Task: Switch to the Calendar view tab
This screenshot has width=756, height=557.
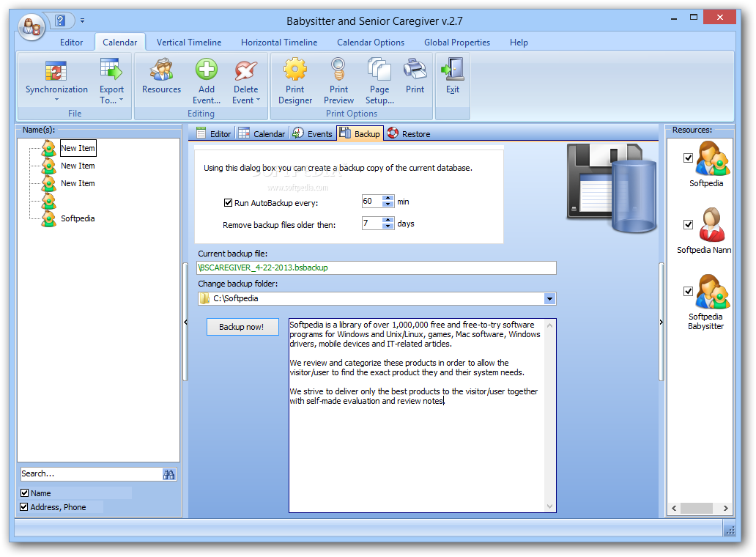Action: tap(262, 133)
